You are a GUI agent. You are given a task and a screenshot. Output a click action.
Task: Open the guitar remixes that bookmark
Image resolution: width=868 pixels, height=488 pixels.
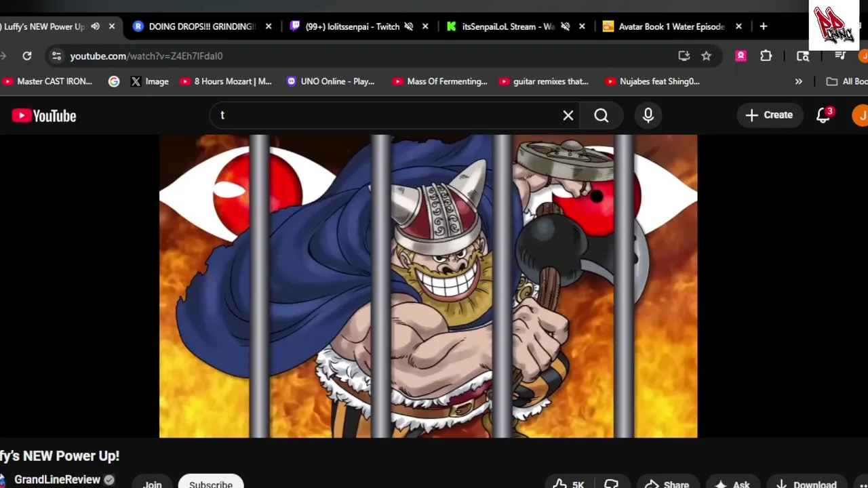(x=544, y=81)
